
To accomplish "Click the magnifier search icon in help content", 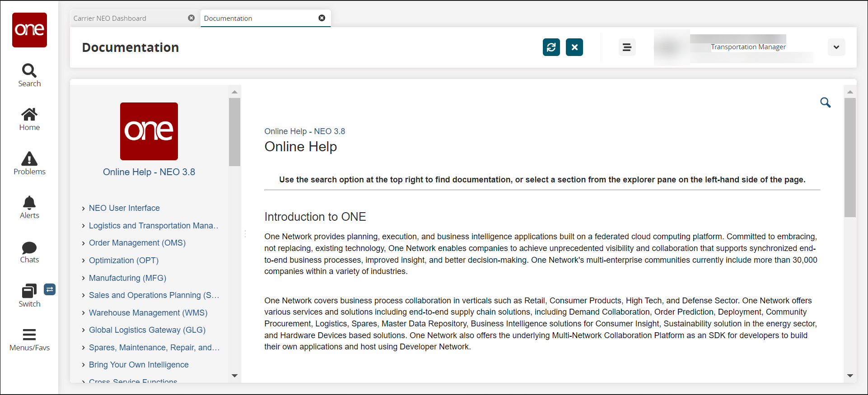I will (826, 102).
